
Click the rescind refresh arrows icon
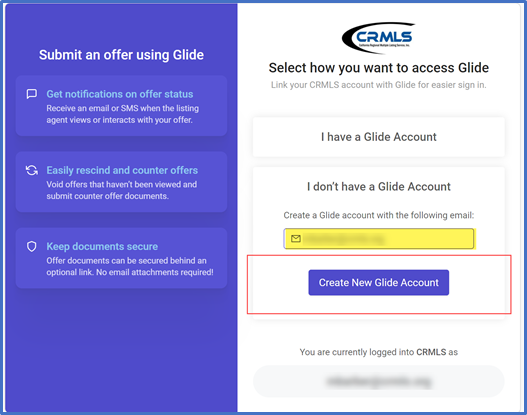point(32,170)
